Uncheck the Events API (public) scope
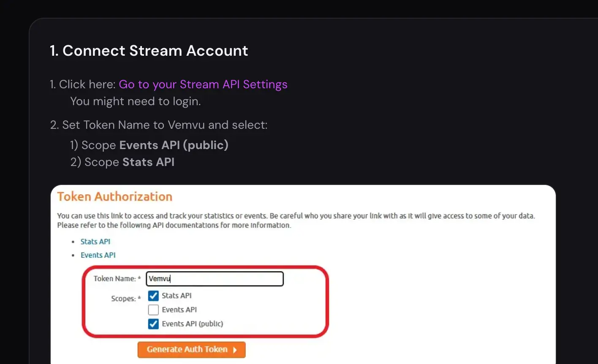598x364 pixels. click(x=153, y=324)
